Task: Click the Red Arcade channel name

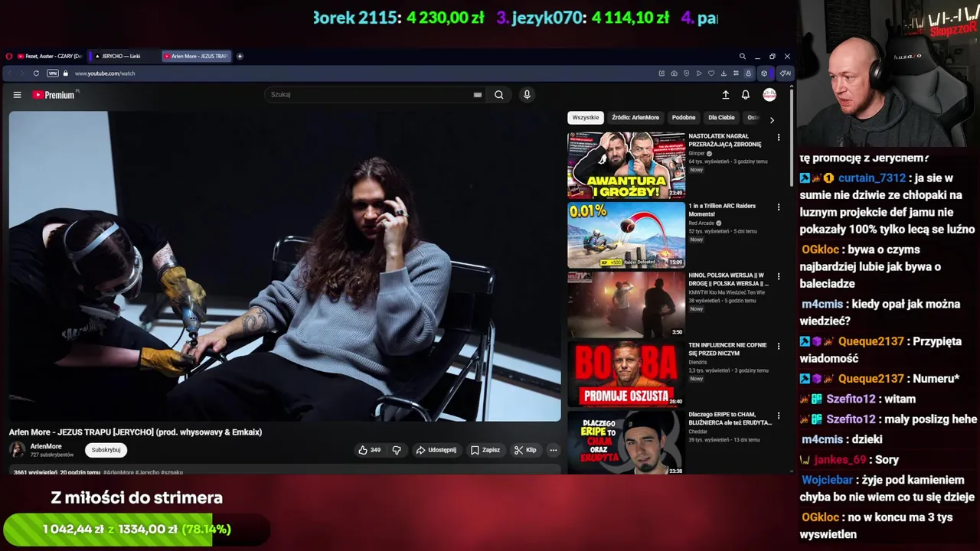Action: coord(702,223)
